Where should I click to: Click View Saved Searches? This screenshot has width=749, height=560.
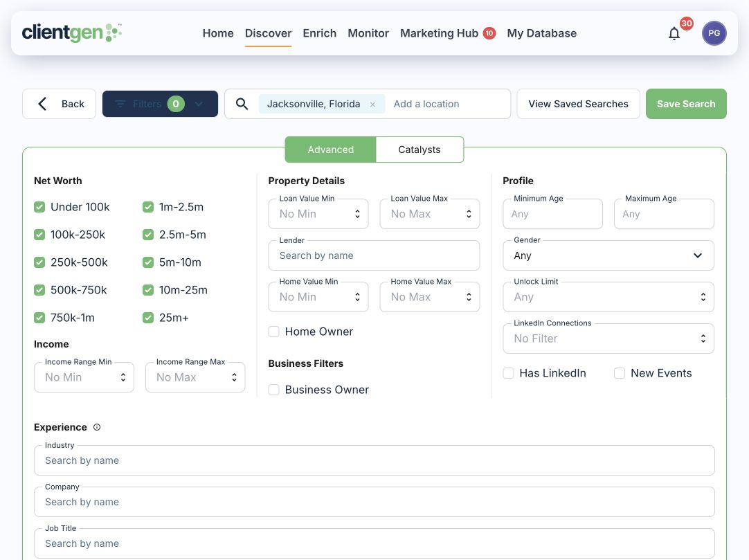click(x=578, y=104)
